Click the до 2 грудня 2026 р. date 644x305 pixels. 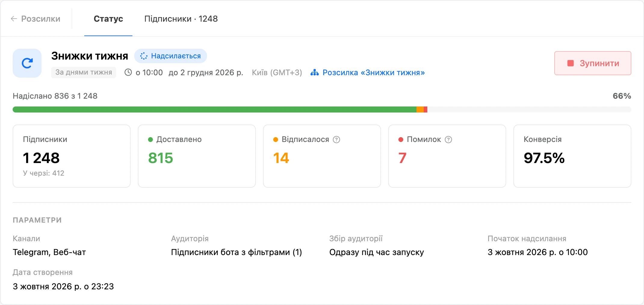pyautogui.click(x=206, y=72)
